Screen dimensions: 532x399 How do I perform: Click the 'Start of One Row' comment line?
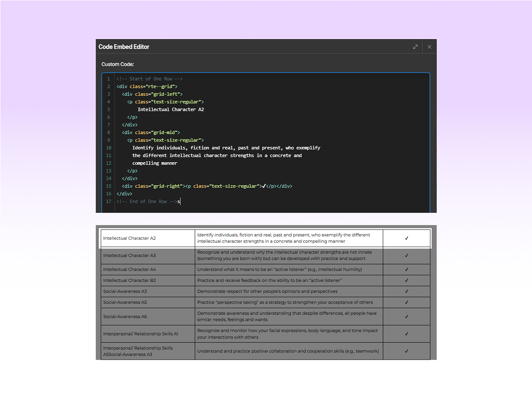[150, 79]
